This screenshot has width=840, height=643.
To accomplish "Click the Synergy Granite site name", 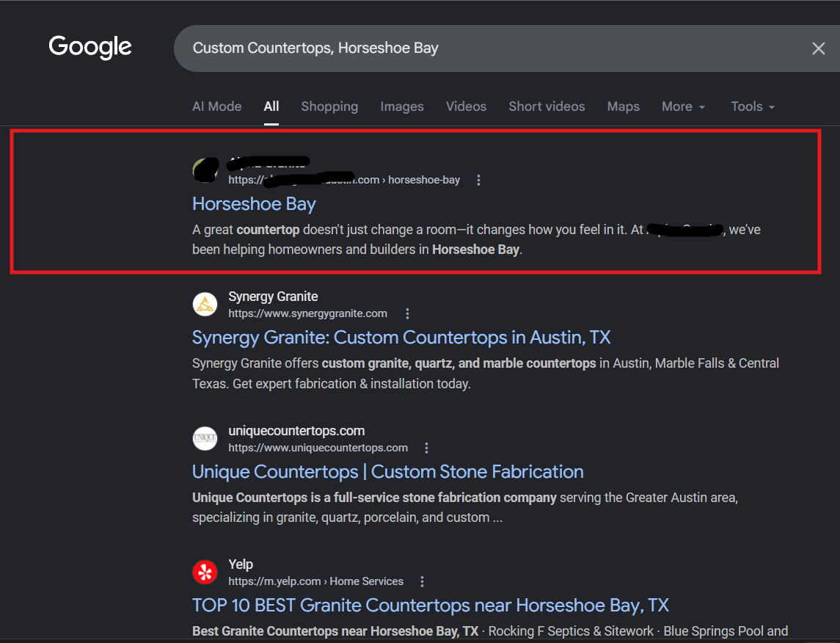I will (273, 297).
